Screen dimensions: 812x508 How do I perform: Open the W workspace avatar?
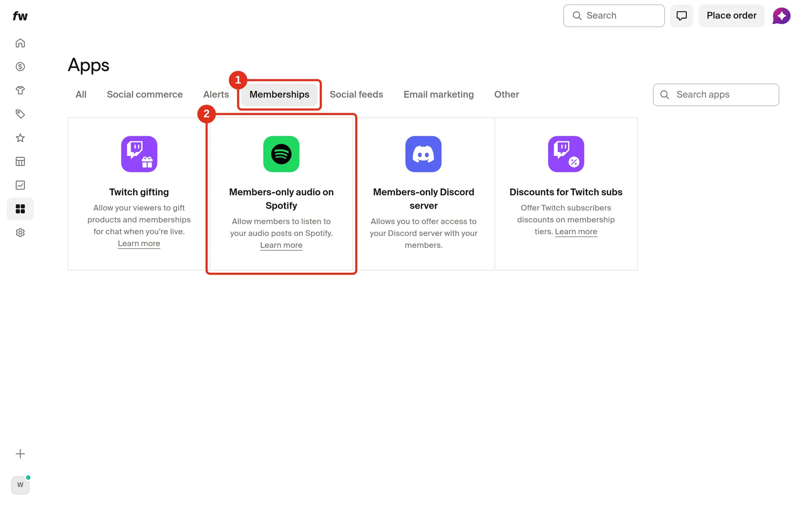[x=20, y=485]
